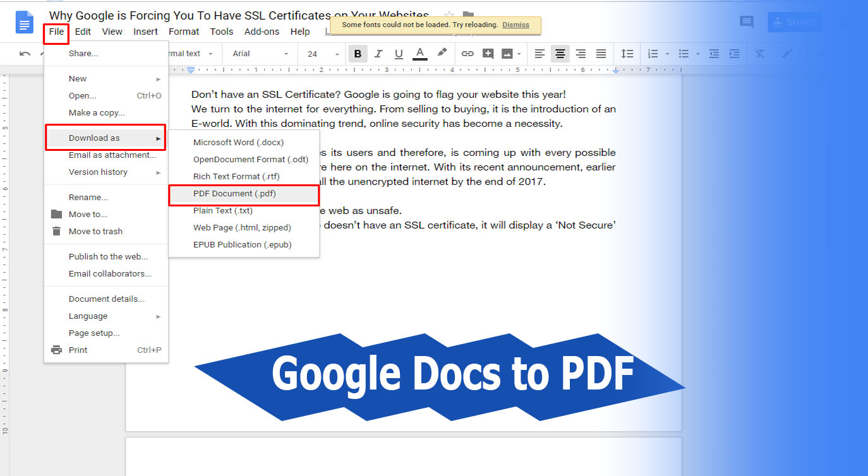Download as EPUB Publication (.epub)
868x476 pixels.
coord(244,245)
